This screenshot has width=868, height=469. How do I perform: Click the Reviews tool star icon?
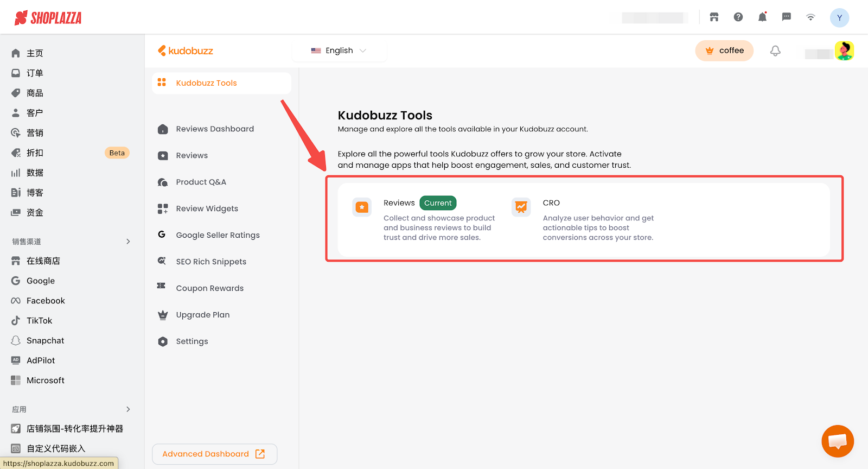click(362, 207)
